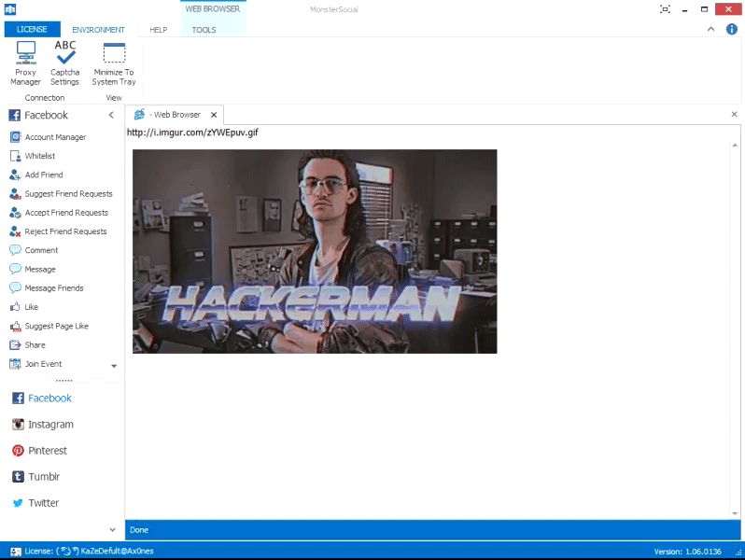Show more networks with the bottom chevron
The image size is (745, 560).
click(113, 529)
